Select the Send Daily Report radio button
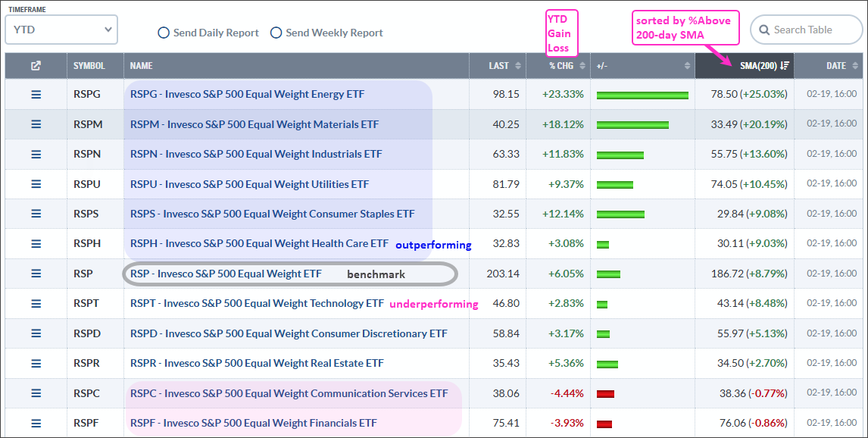The image size is (868, 438). [x=163, y=33]
